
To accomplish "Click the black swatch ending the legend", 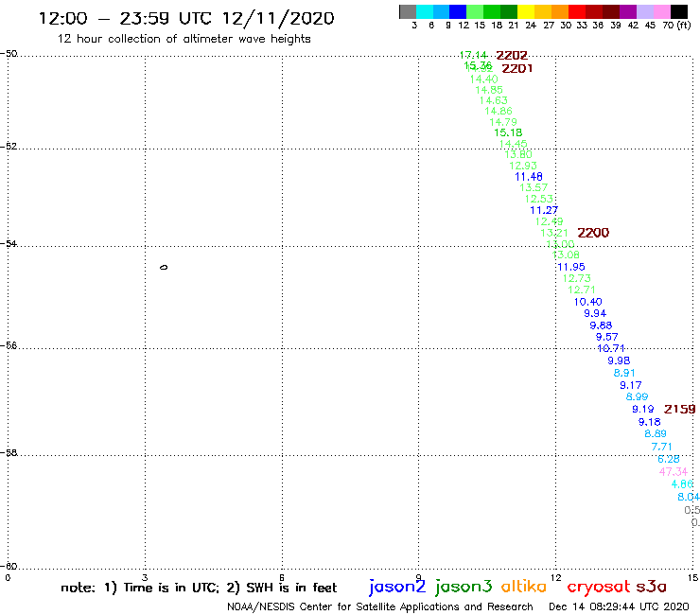I will coord(679,11).
